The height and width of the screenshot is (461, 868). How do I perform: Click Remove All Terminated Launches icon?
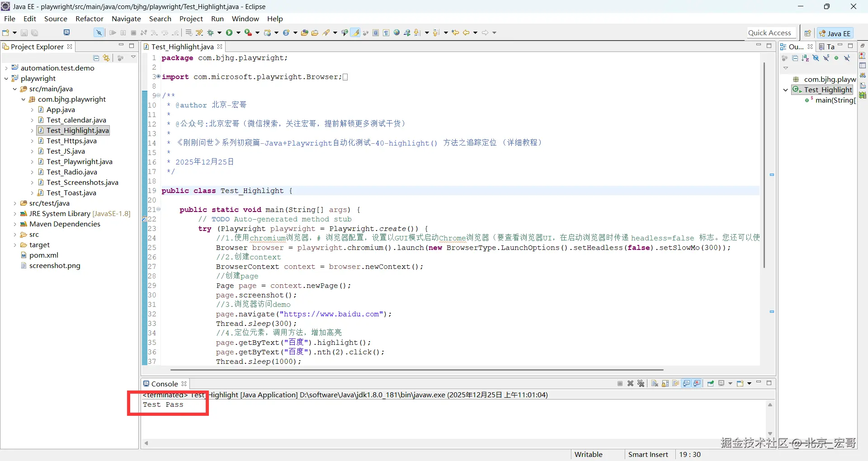click(641, 384)
